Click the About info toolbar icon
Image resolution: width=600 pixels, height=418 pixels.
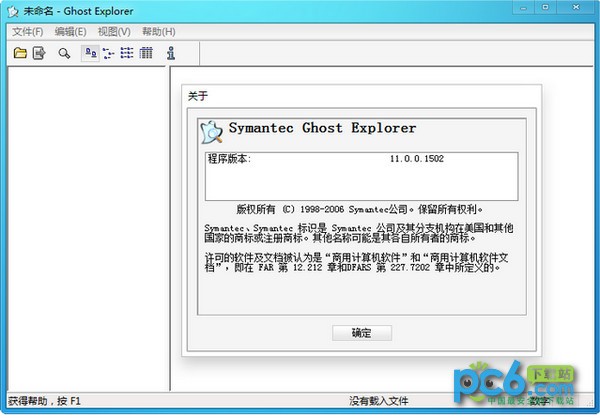pyautogui.click(x=171, y=53)
